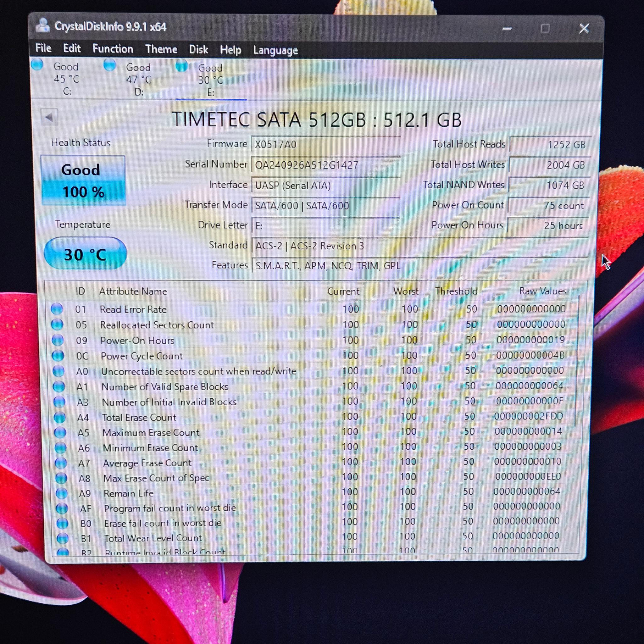644x644 pixels.
Task: Click the Transfer Mode field
Action: click(326, 205)
